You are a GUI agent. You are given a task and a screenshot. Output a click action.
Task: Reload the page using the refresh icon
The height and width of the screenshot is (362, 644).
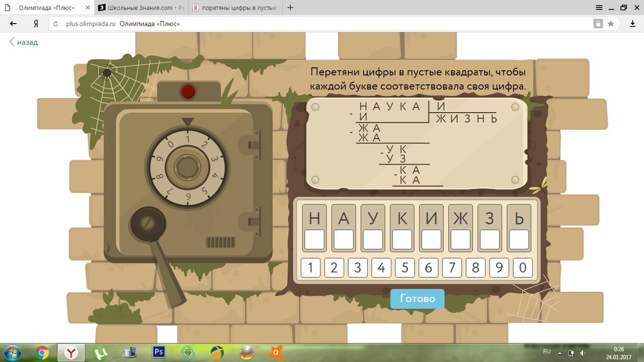56,24
